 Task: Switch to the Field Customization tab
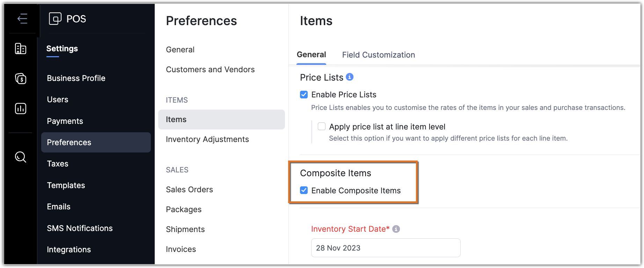(378, 55)
